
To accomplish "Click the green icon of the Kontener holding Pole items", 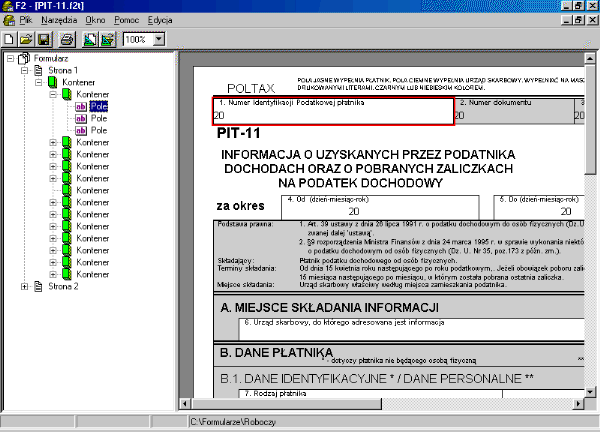I will [67, 94].
